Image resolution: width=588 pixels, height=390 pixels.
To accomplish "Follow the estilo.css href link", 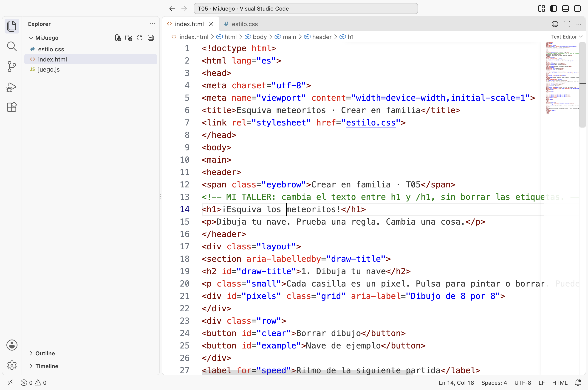I will click(x=371, y=123).
